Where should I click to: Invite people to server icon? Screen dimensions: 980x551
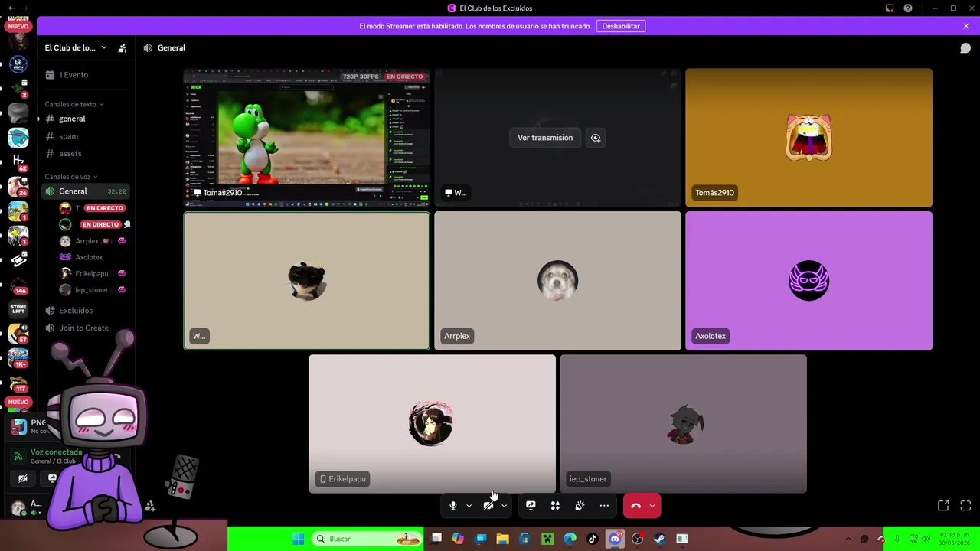click(x=122, y=48)
